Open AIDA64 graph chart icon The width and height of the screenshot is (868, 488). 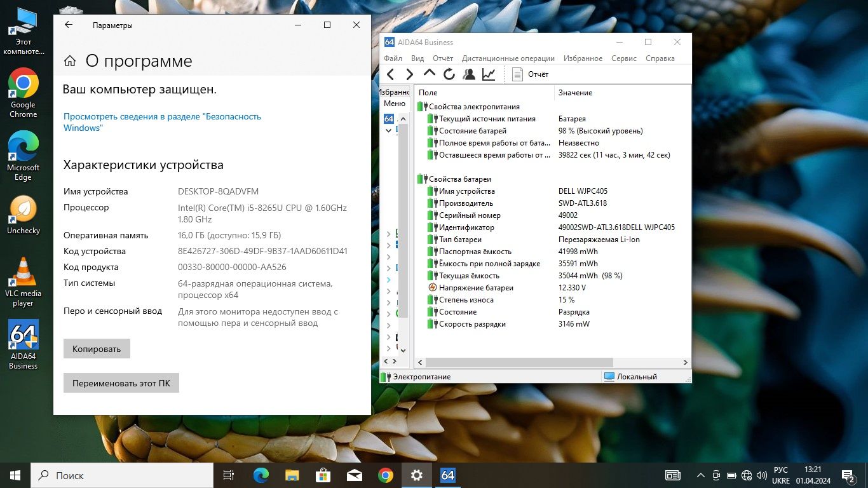[489, 74]
